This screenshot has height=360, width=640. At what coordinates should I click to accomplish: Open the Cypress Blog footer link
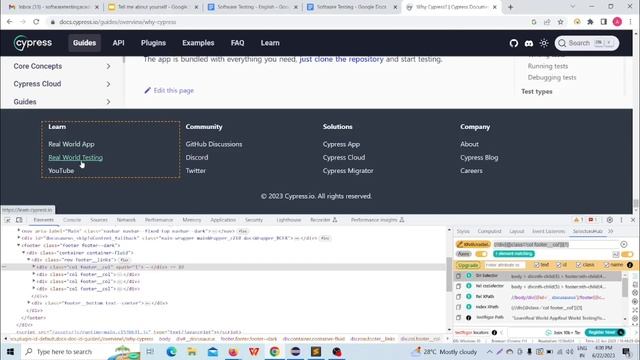pyautogui.click(x=479, y=157)
